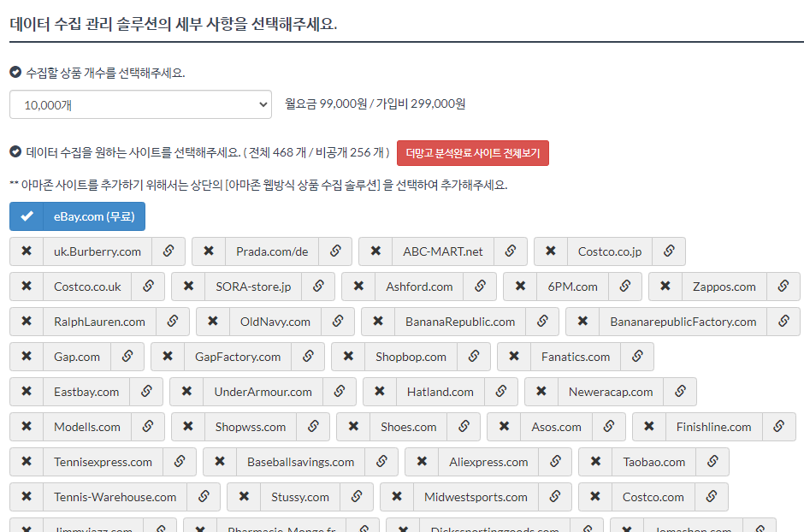804x532 pixels.
Task: Open the link icon for Ashford.com
Action: click(480, 287)
